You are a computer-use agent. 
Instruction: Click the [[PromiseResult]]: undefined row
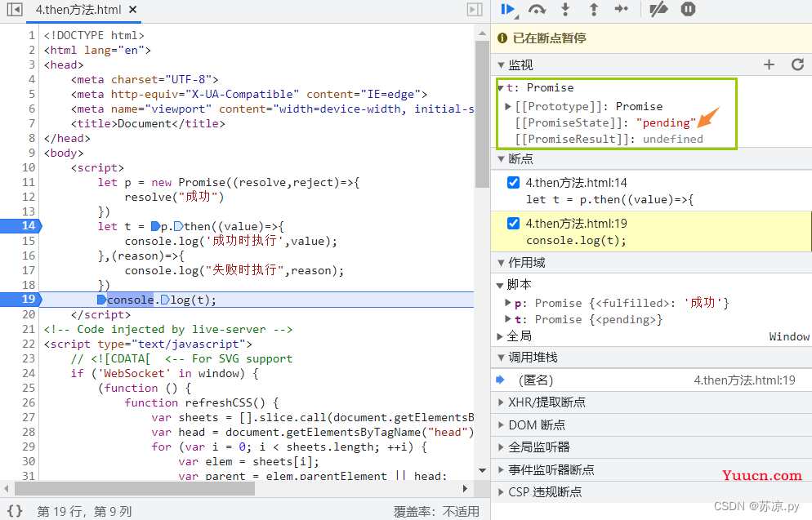coord(609,140)
